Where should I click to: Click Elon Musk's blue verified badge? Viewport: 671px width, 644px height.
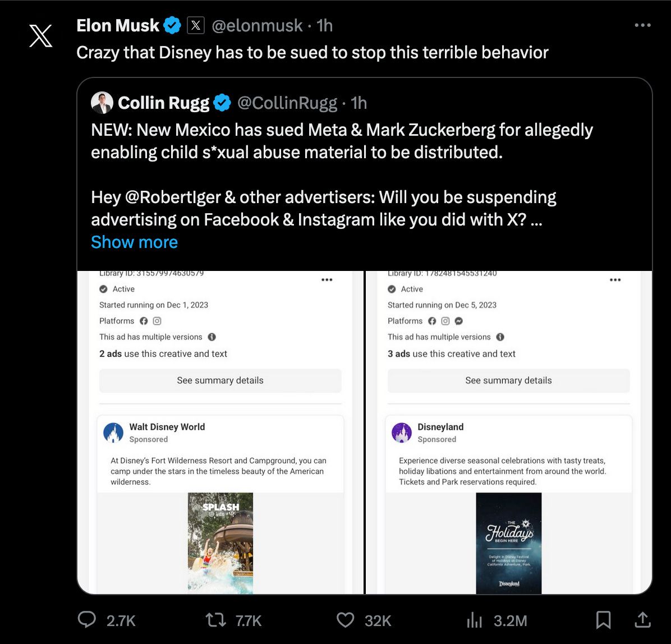[172, 25]
